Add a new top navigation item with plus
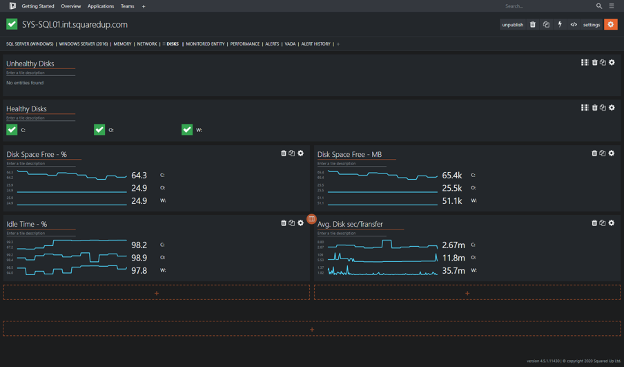The image size is (624, 368). (144, 6)
